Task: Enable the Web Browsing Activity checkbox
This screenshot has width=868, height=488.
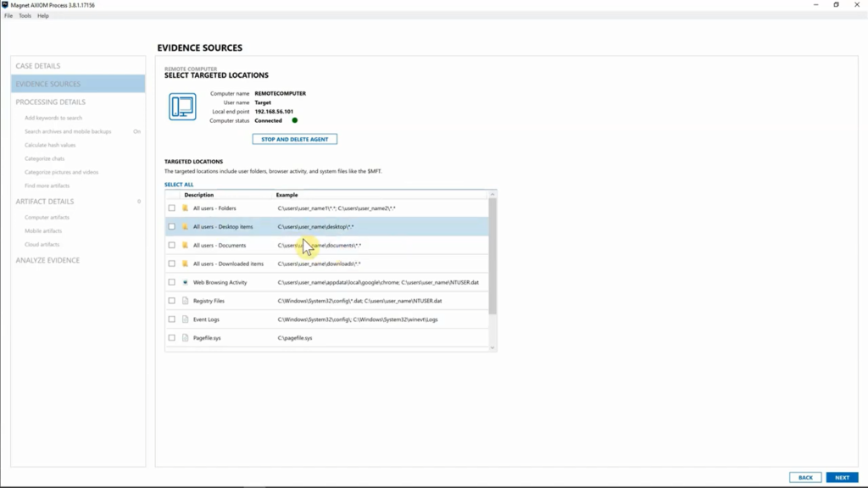Action: [171, 282]
